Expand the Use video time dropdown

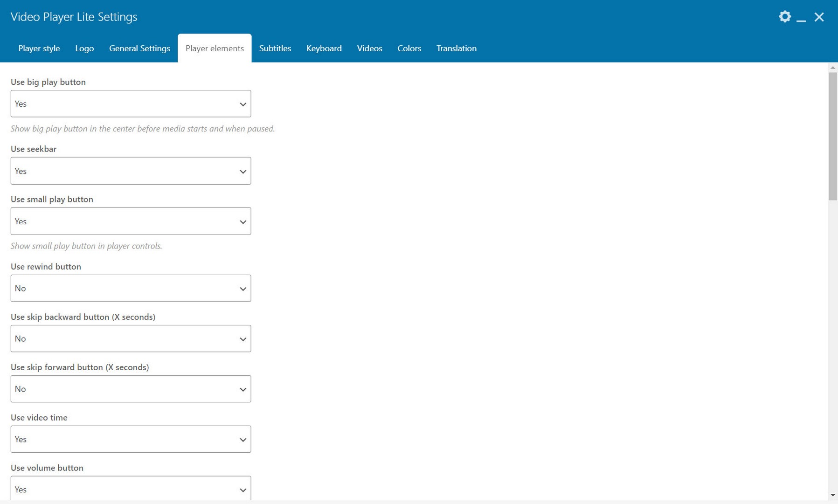click(131, 440)
